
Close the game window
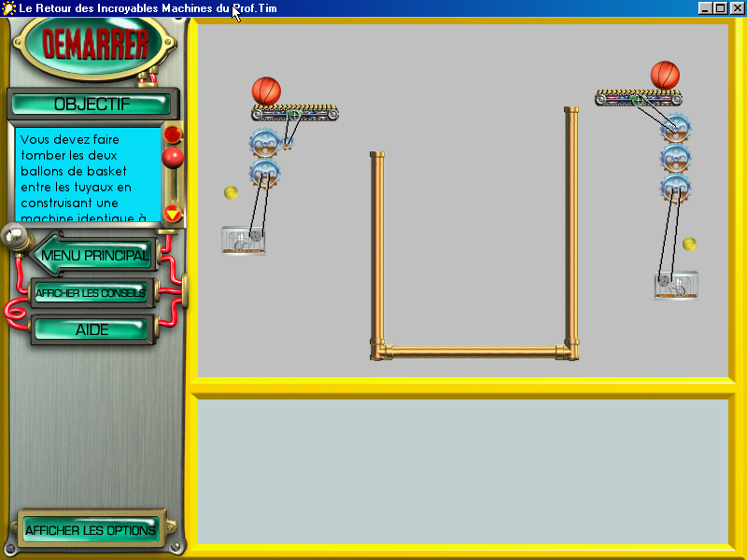click(738, 8)
